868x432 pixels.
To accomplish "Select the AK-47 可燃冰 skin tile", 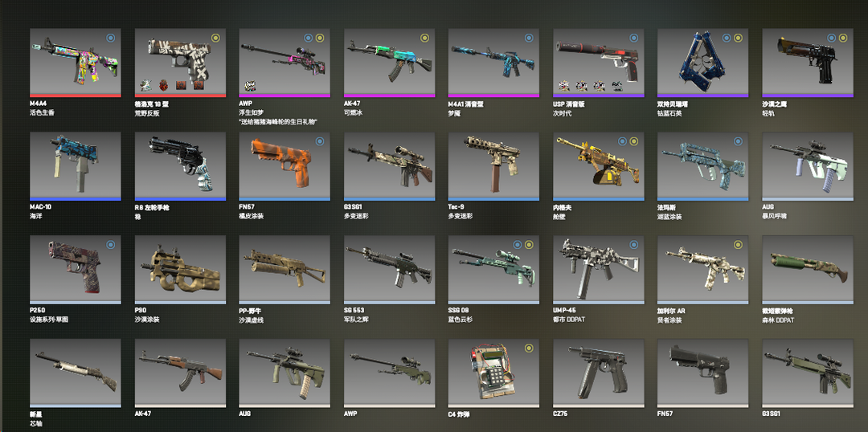I will coord(389,63).
